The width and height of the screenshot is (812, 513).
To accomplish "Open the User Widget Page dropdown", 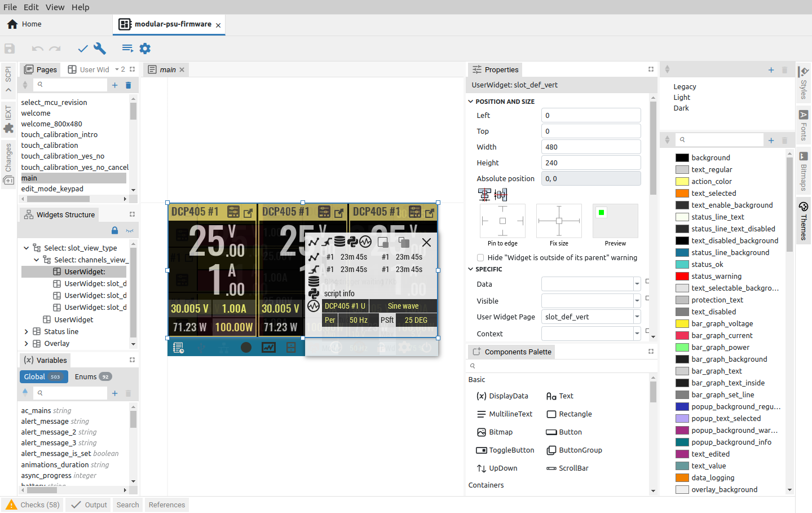I will click(637, 317).
